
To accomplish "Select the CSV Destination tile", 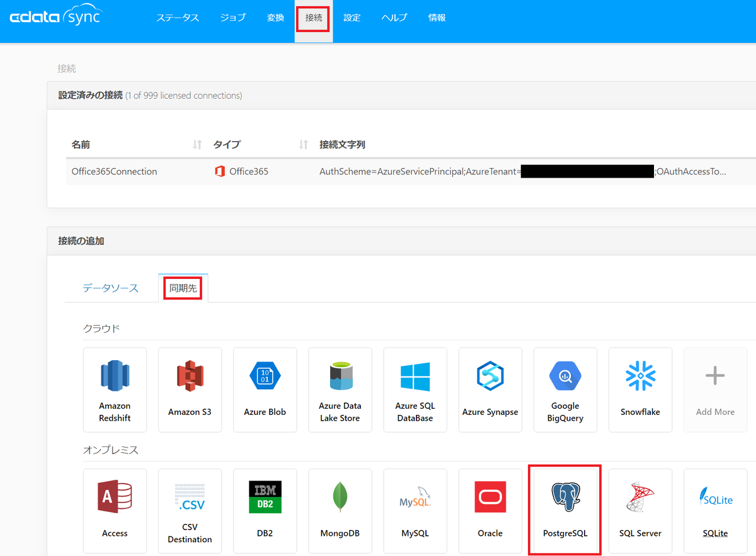I will (190, 511).
